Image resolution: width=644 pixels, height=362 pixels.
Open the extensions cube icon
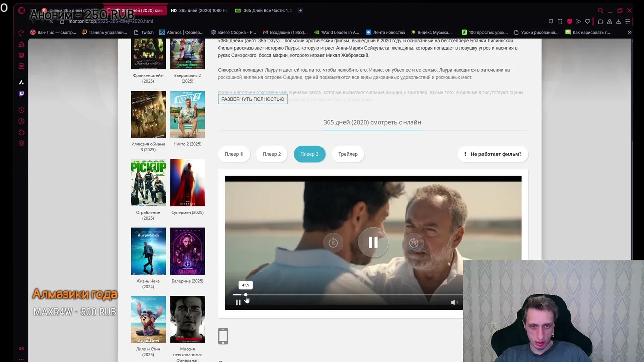point(600,21)
